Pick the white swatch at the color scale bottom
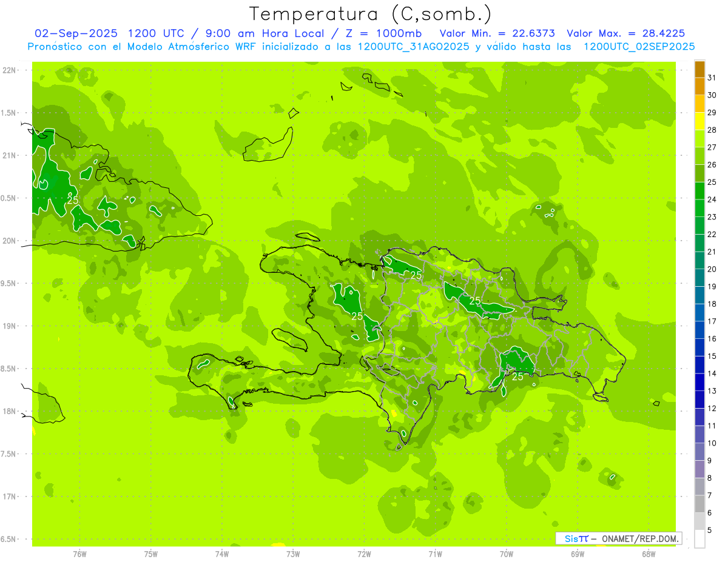 (699, 539)
